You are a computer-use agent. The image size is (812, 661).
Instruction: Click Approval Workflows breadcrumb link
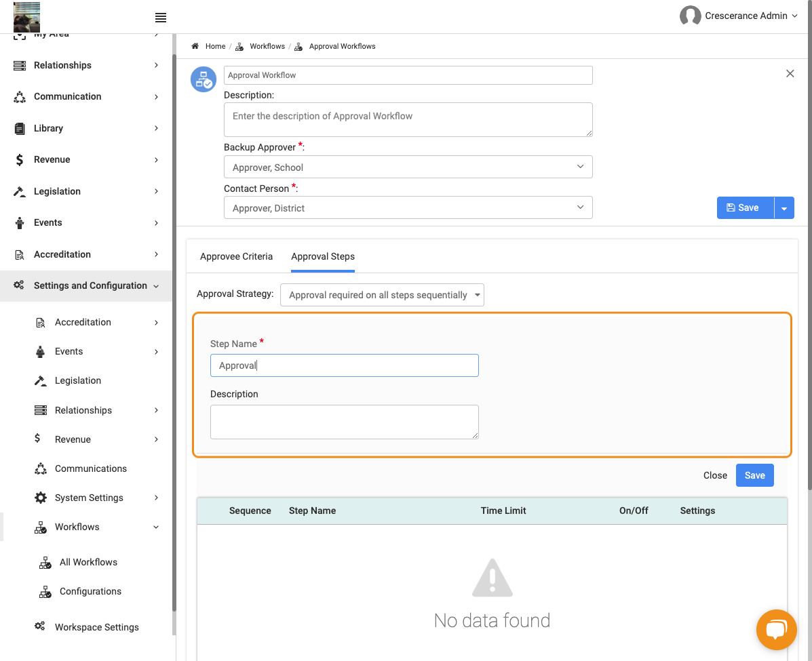[x=343, y=46]
